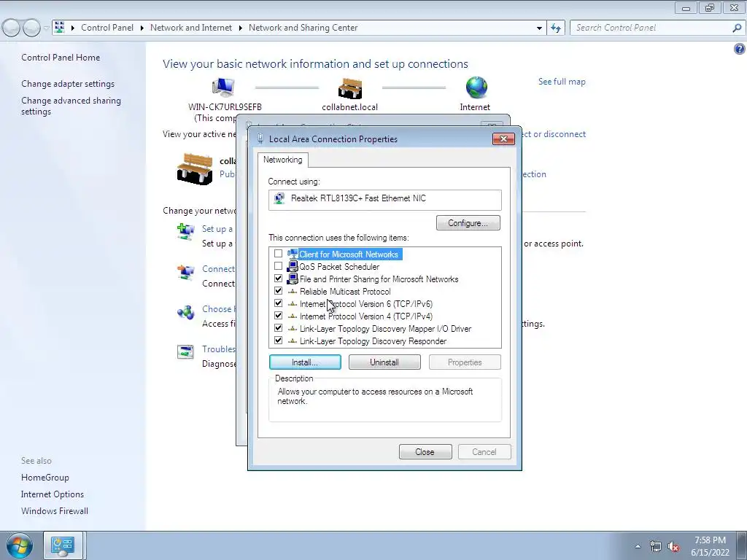747x560 pixels.
Task: Uncheck Reliable Multicast Protocol
Action: 278,291
